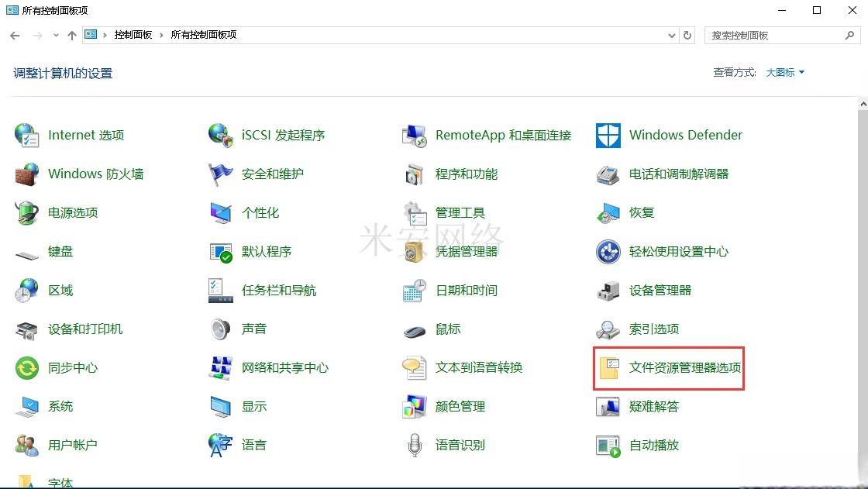Screen dimensions: 868x489
Task: Open recent locations dropdown arrow
Action: pos(56,36)
